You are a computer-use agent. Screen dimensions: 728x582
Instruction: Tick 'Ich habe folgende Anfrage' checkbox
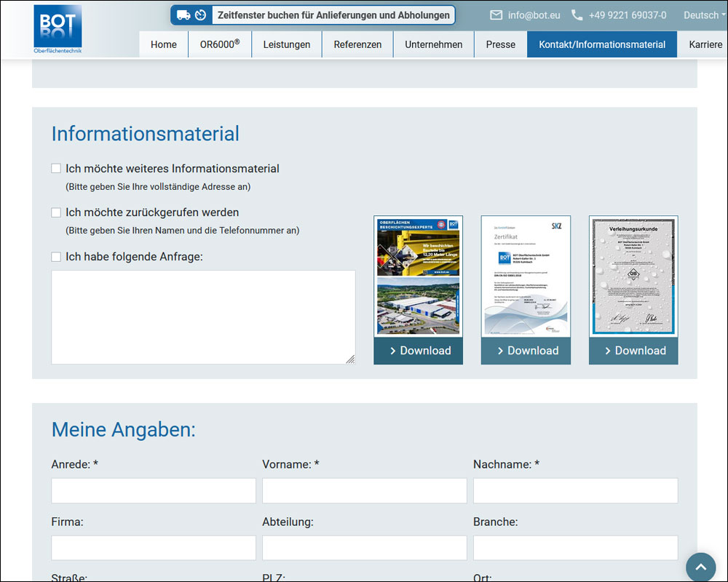pyautogui.click(x=56, y=257)
